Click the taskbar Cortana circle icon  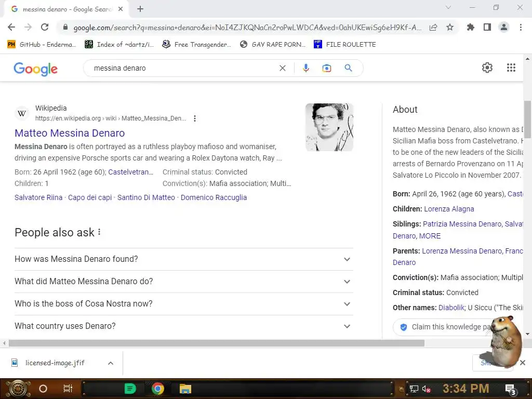pos(43,389)
